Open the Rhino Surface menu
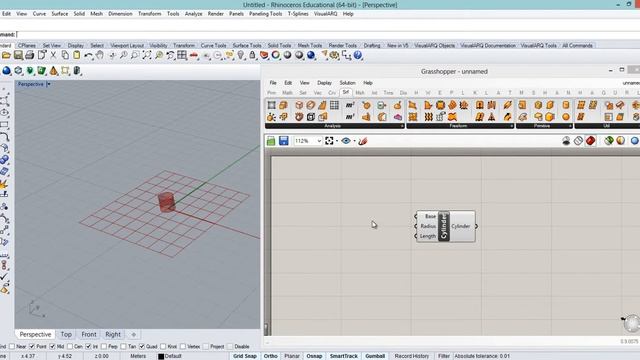Image resolution: width=640 pixels, height=360 pixels. 60,14
